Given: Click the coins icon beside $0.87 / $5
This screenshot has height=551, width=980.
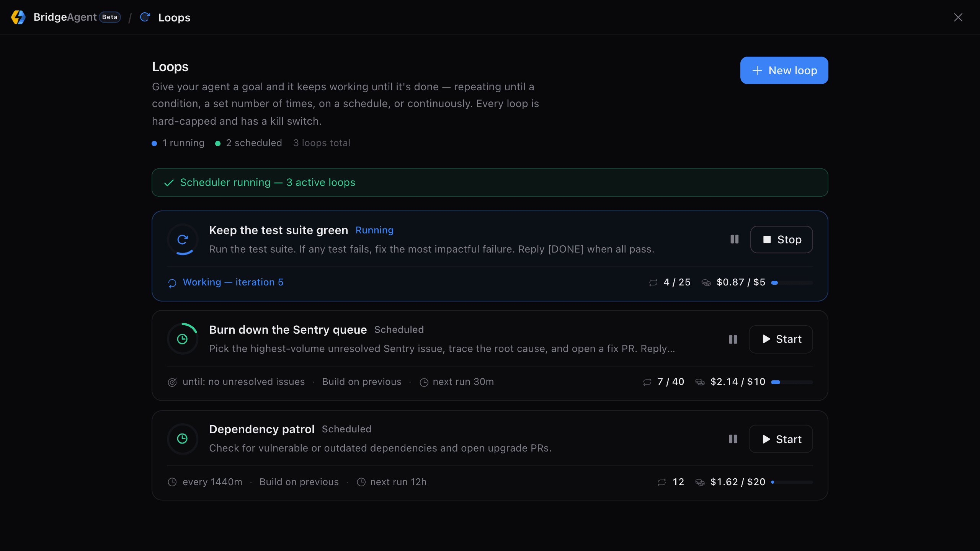Looking at the screenshot, I should [x=706, y=282].
